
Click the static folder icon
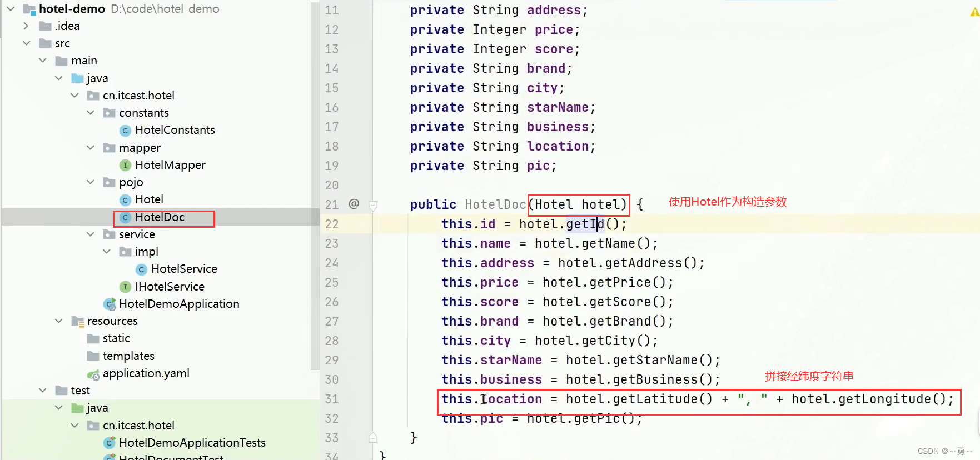pyautogui.click(x=93, y=338)
